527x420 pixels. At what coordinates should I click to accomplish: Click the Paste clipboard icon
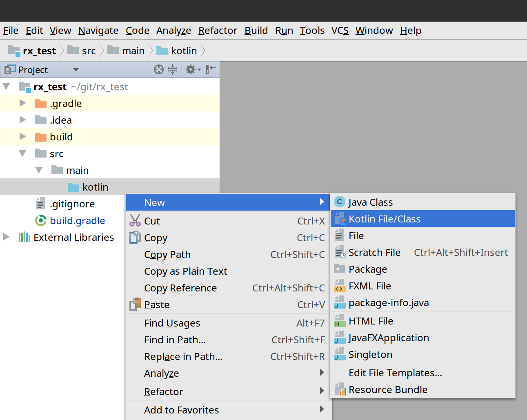(x=135, y=304)
